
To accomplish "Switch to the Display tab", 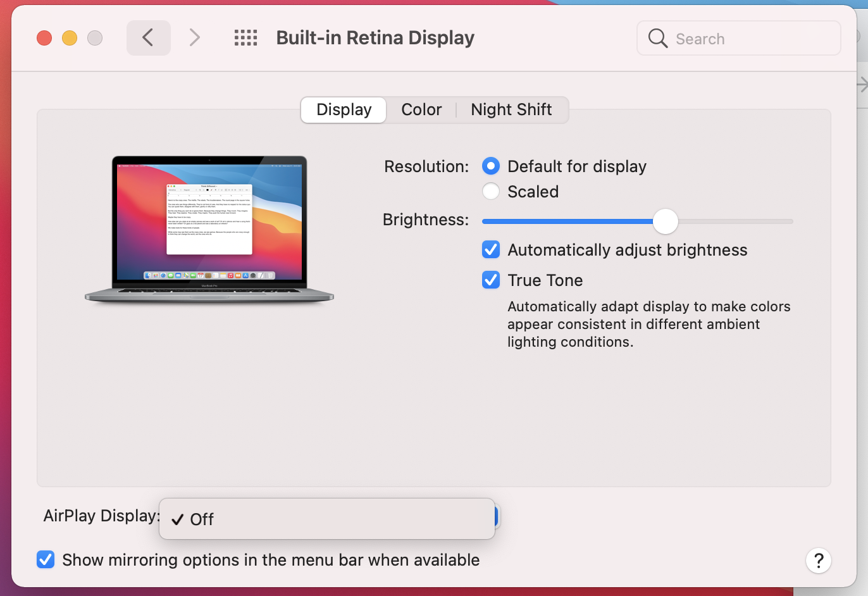I will [344, 110].
